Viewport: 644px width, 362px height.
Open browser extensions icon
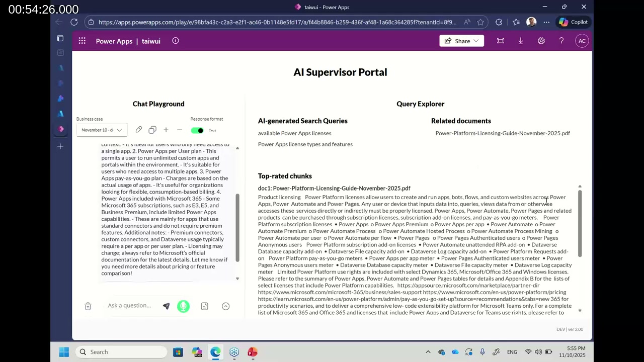499,22
